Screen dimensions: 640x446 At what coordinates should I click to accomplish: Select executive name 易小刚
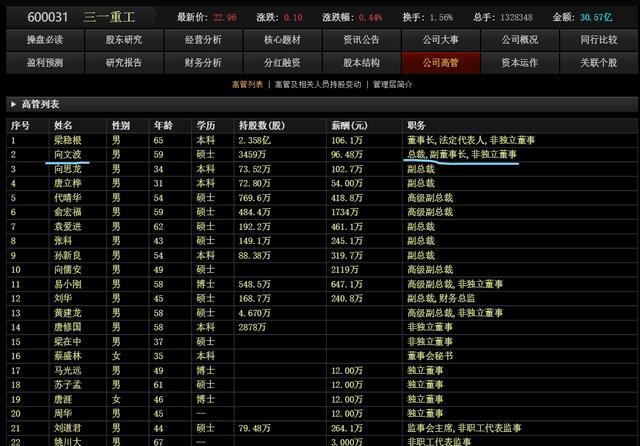point(68,284)
